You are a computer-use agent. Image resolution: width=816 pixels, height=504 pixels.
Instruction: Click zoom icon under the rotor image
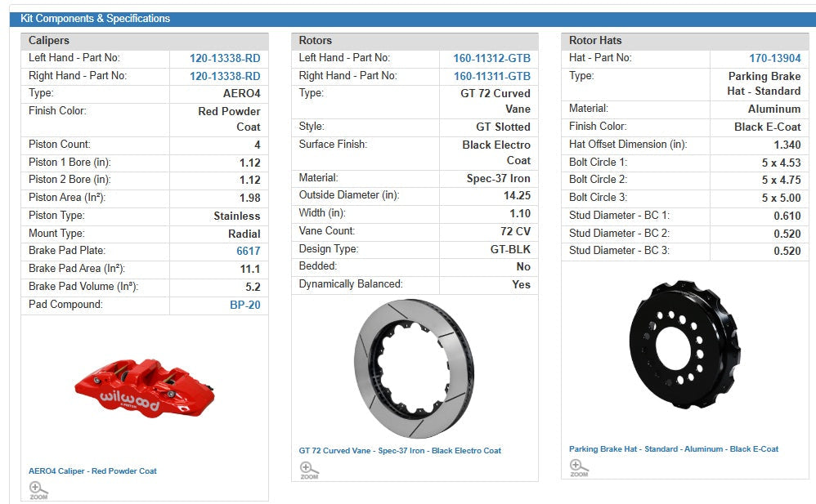tap(309, 470)
